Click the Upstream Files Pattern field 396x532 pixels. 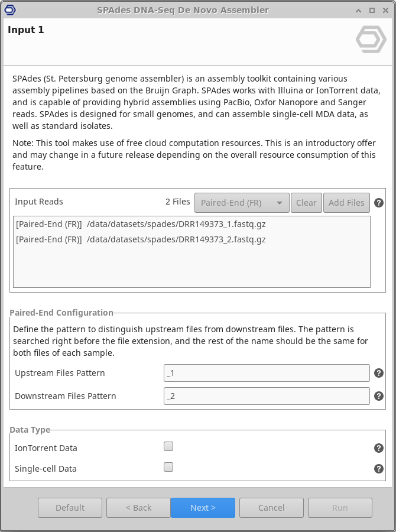pos(267,373)
